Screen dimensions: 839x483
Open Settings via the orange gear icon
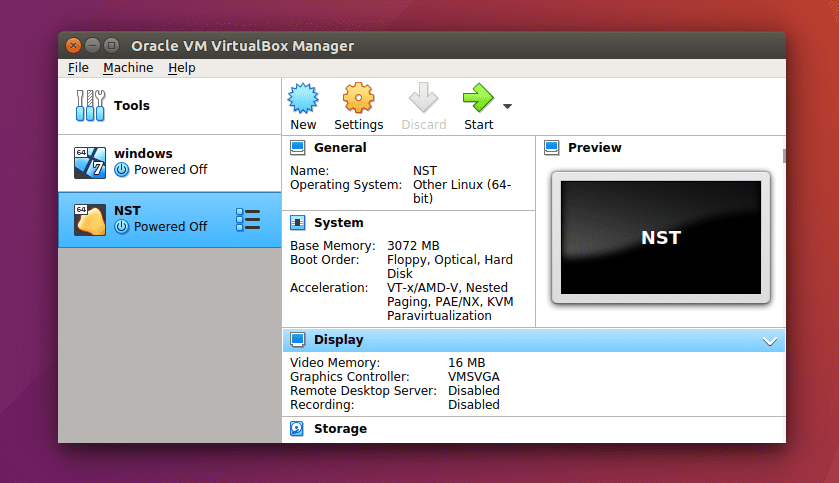pyautogui.click(x=358, y=98)
